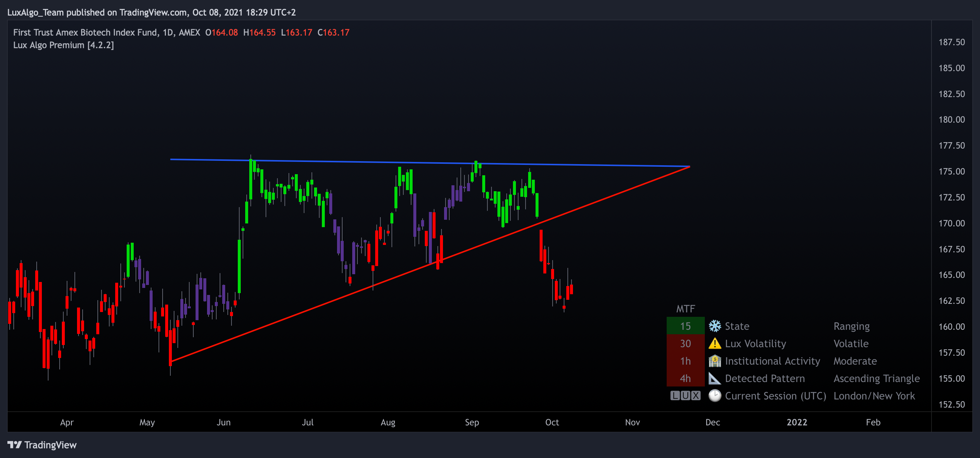
Task: Click the Jul label on time axis
Action: click(308, 422)
